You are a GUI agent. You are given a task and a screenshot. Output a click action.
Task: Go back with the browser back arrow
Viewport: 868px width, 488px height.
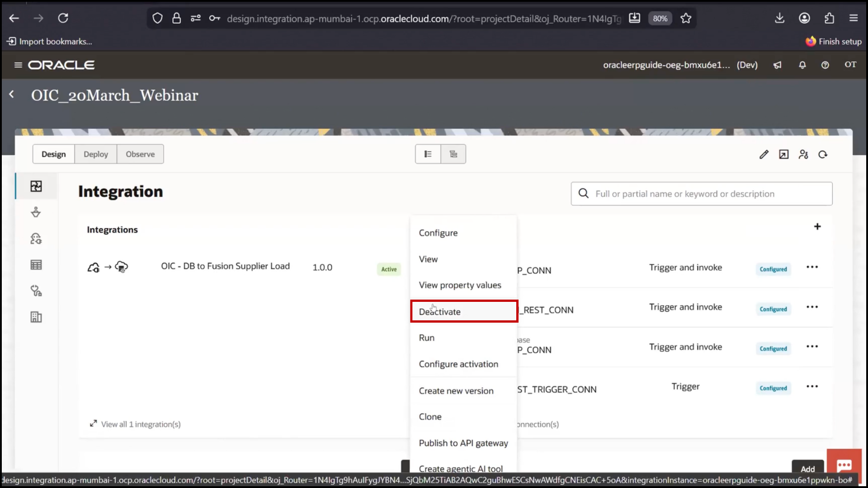pyautogui.click(x=14, y=18)
